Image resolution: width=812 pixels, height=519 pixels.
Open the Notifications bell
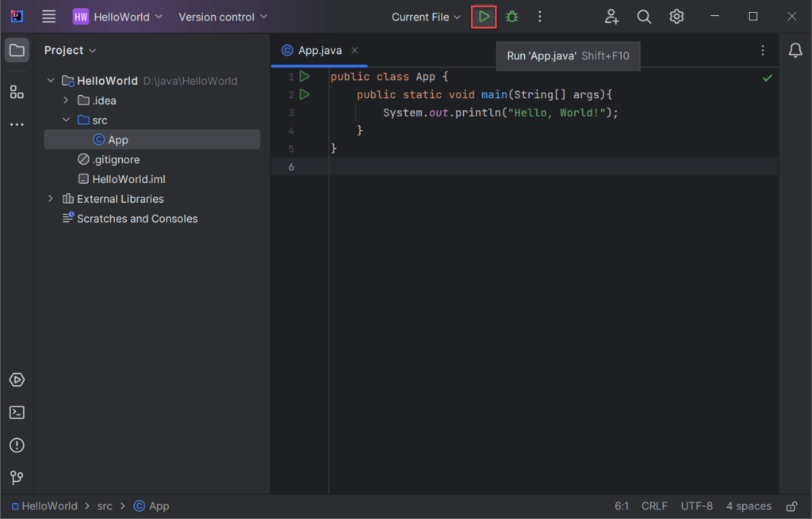795,49
